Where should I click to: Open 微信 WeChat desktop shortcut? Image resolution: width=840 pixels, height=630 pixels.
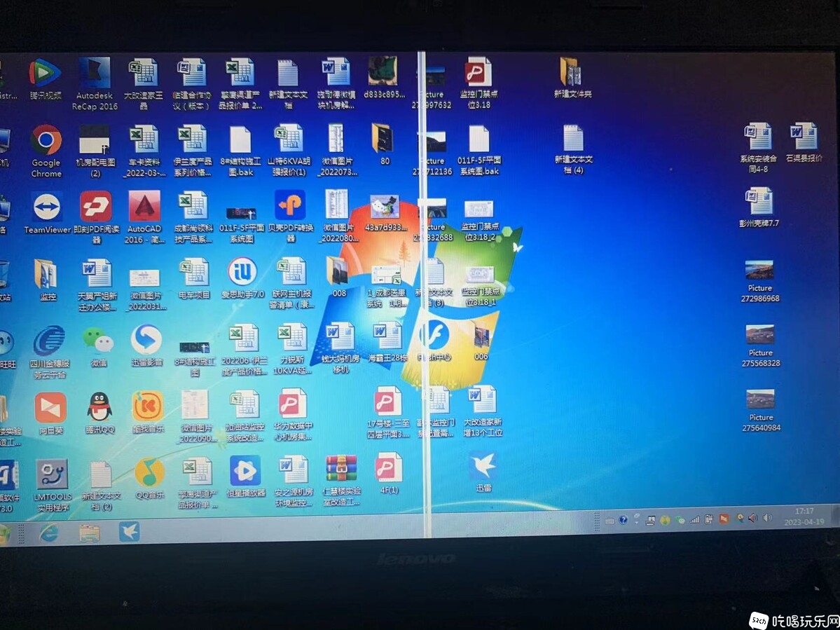(x=98, y=347)
